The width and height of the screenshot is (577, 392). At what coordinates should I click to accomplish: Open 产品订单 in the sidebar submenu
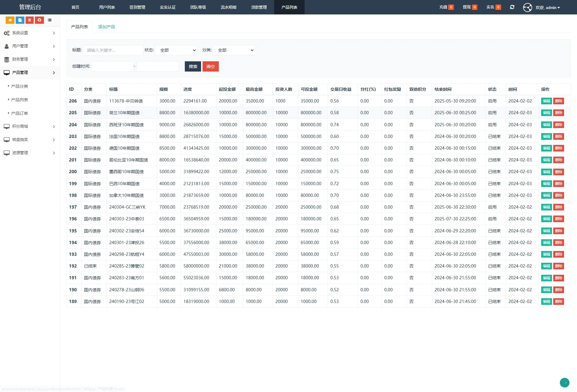point(20,113)
